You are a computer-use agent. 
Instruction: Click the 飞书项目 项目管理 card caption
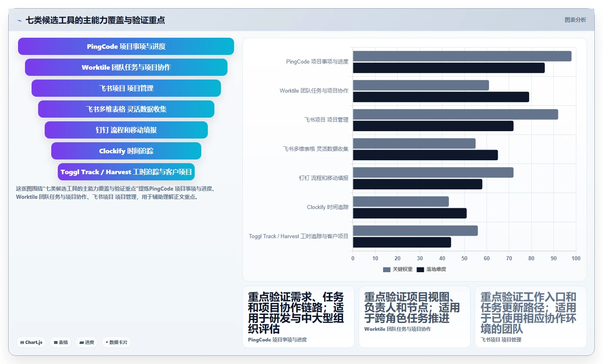pyautogui.click(x=501, y=340)
